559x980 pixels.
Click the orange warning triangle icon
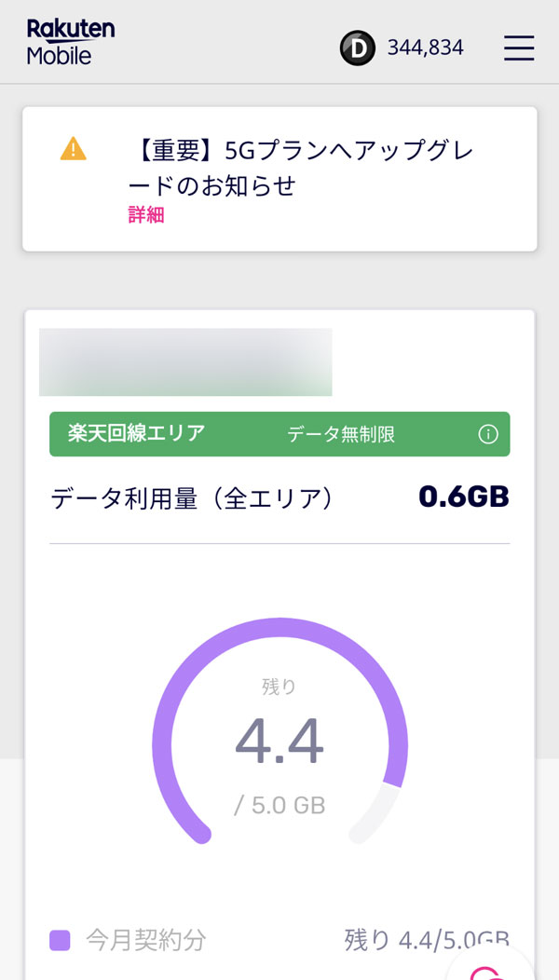73,148
